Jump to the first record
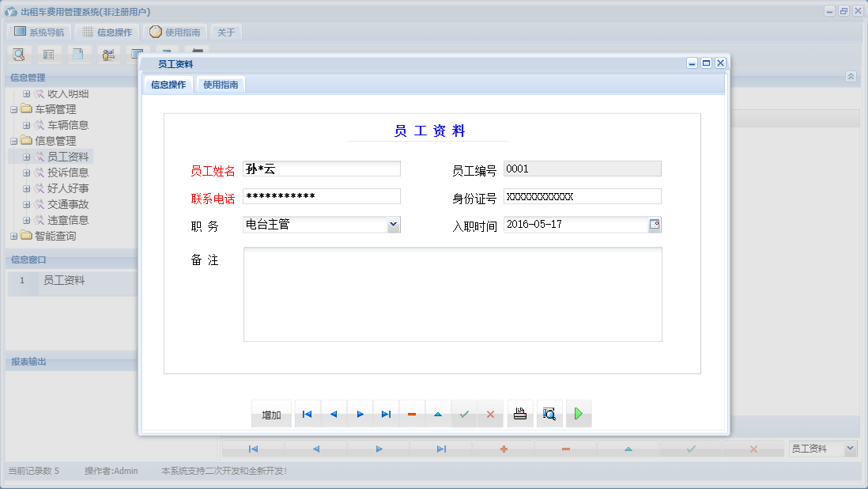The image size is (868, 489). pos(307,413)
